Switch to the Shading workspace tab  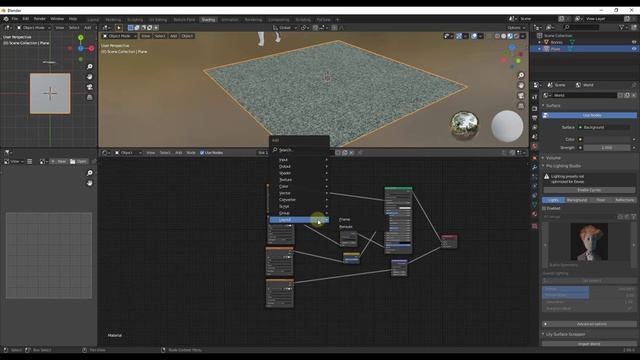point(208,20)
